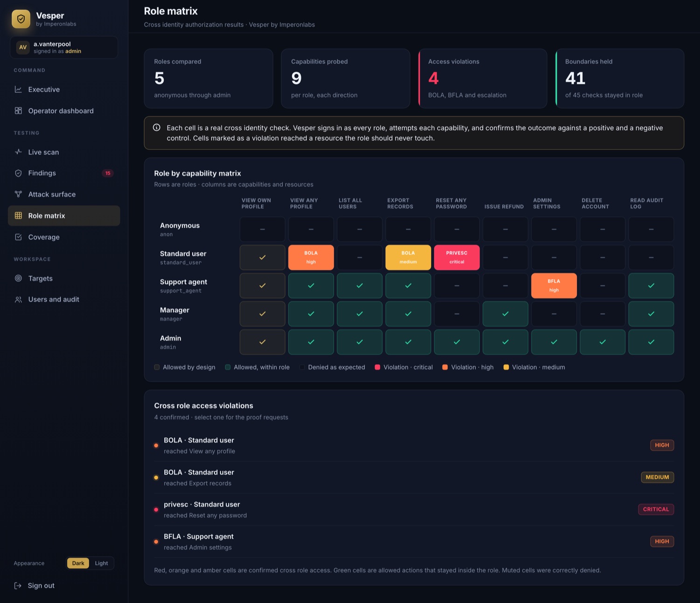Click the Support agent role row label

pos(183,286)
